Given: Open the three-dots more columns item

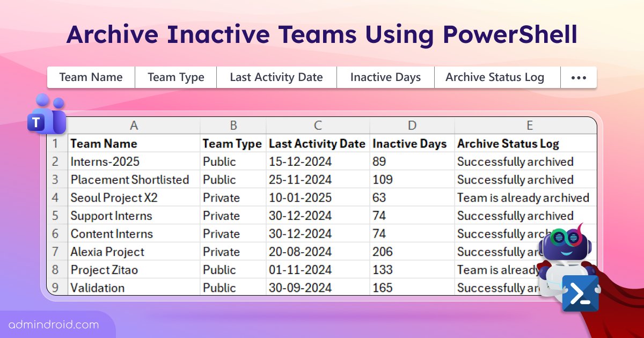Looking at the screenshot, I should coord(579,77).
